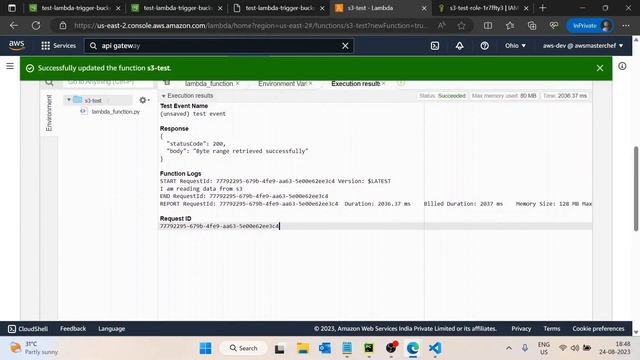Open Visual Studio Code from the taskbar
This screenshot has width=640, height=360.
435,348
